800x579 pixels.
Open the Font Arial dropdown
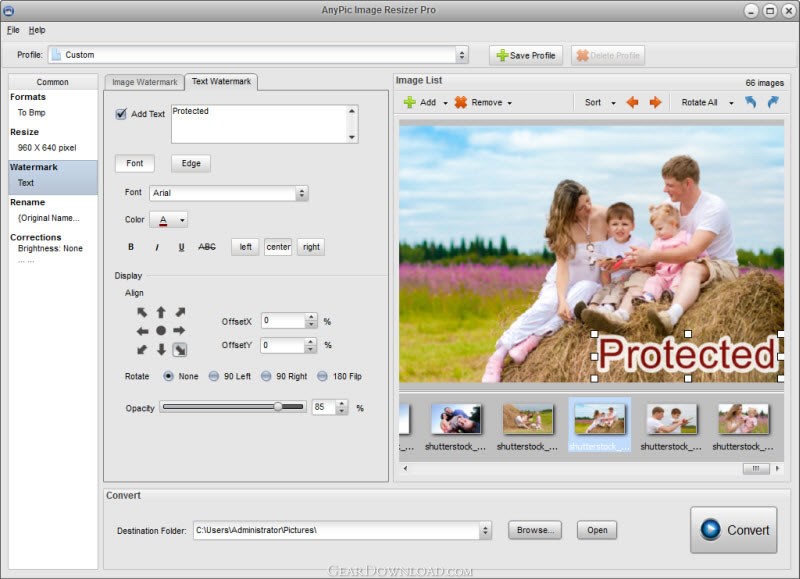click(x=302, y=193)
